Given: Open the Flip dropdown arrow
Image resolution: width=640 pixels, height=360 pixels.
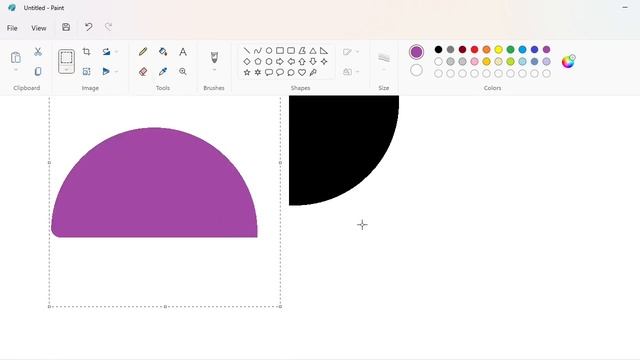Looking at the screenshot, I should pos(116,71).
